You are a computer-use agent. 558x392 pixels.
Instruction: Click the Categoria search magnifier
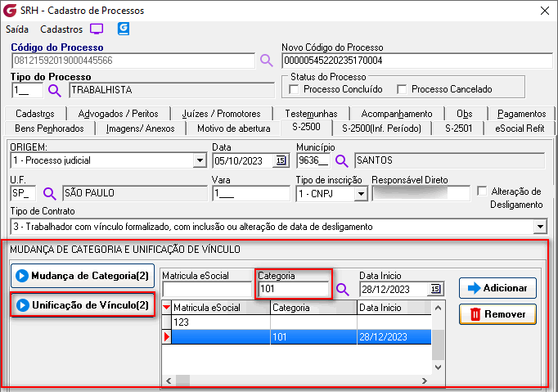[343, 289]
